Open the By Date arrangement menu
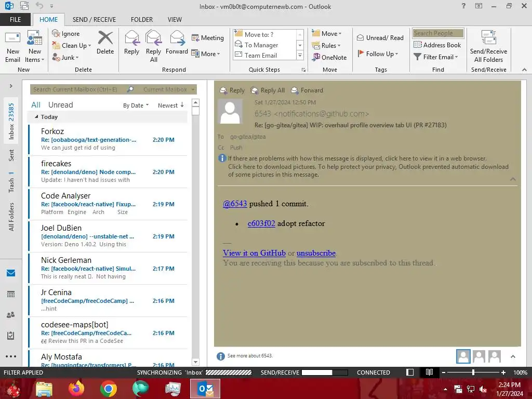The image size is (532, 399). pos(136,105)
